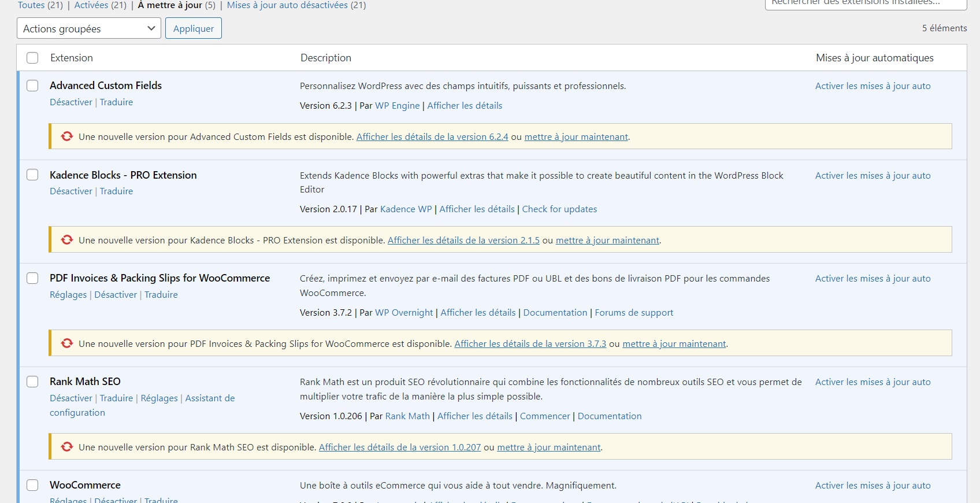Click the Mises à jour automatiques header

(x=875, y=58)
